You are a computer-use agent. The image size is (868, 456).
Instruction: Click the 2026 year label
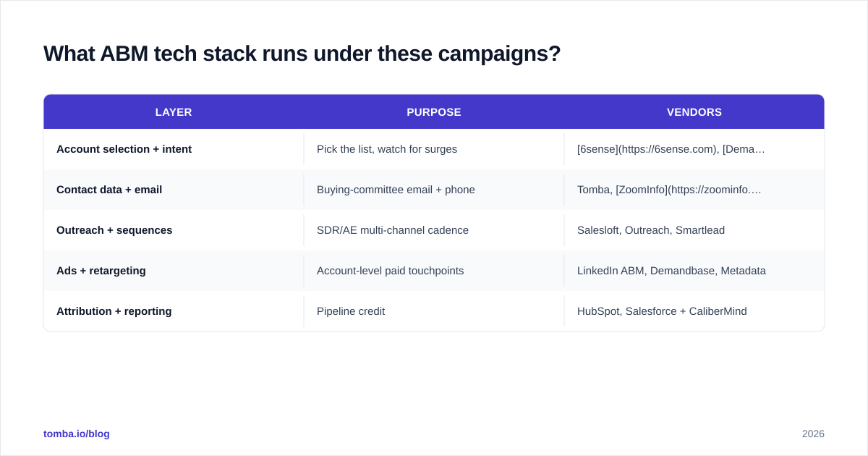pos(813,434)
